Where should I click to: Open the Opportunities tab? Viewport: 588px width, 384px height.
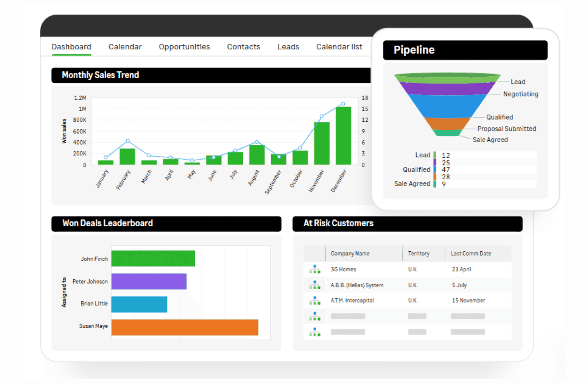point(184,47)
